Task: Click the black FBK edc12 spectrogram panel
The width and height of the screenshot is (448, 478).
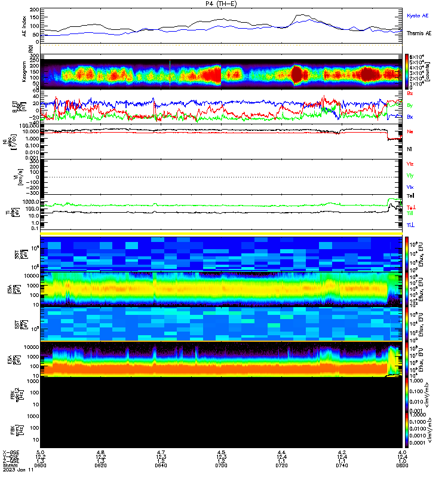Action: tap(221, 395)
